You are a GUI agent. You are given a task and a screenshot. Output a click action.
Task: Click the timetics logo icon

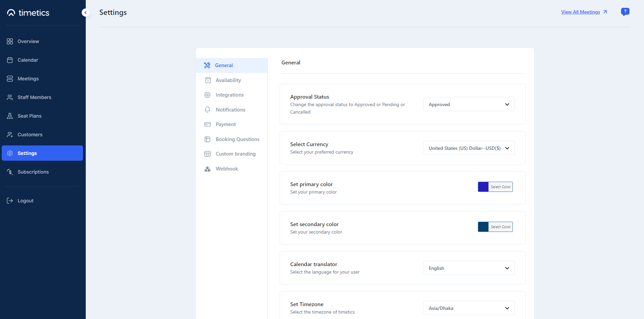point(11,13)
